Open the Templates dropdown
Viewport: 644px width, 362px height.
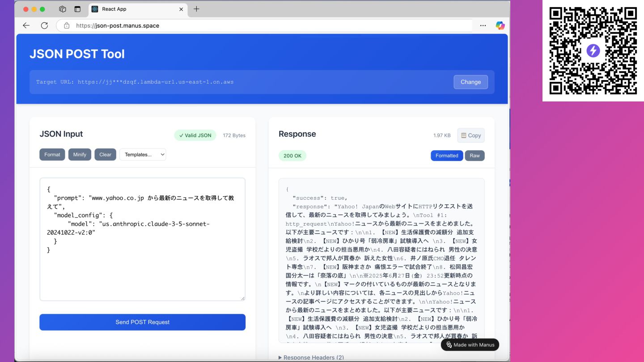coord(143,155)
